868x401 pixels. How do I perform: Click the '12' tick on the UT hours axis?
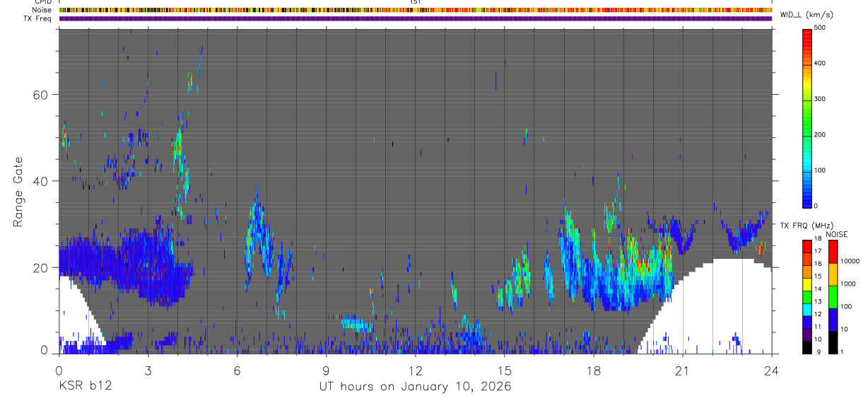pyautogui.click(x=415, y=370)
